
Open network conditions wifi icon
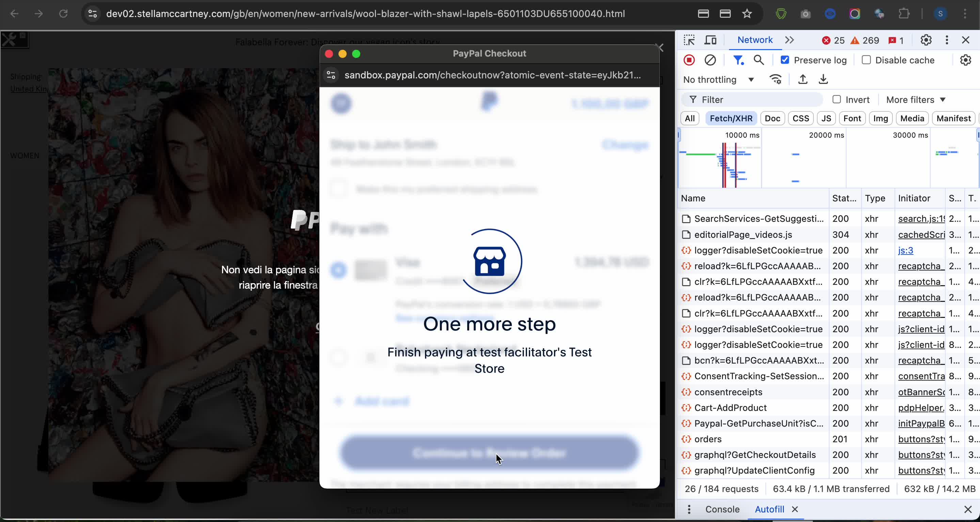[775, 80]
